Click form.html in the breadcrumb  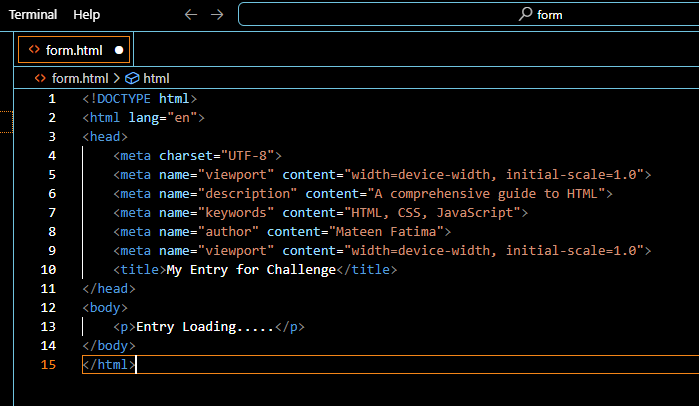click(80, 78)
